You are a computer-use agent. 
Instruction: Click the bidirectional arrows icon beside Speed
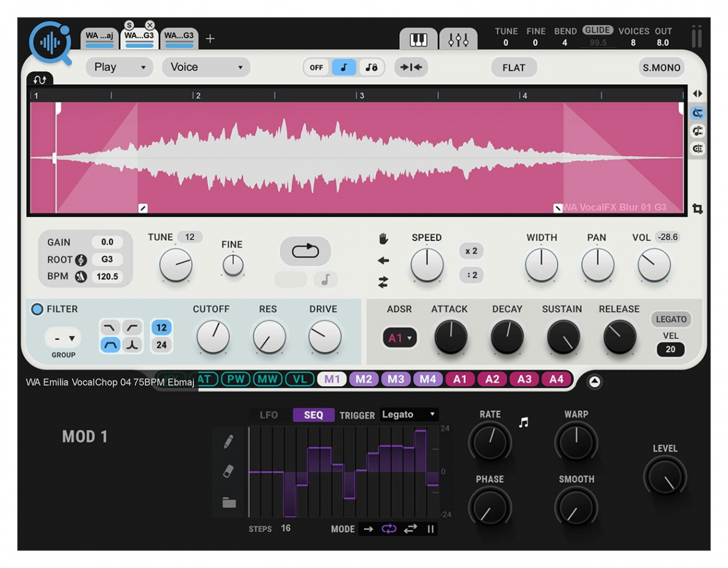(383, 282)
